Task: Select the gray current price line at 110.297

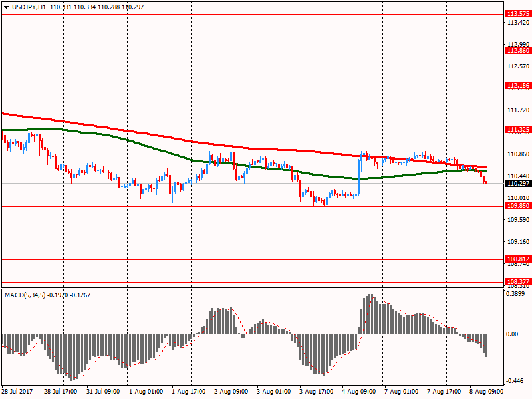Action: 253,184
